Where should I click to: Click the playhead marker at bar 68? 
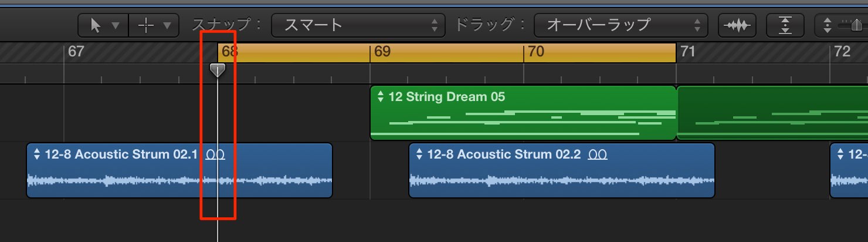(218, 70)
